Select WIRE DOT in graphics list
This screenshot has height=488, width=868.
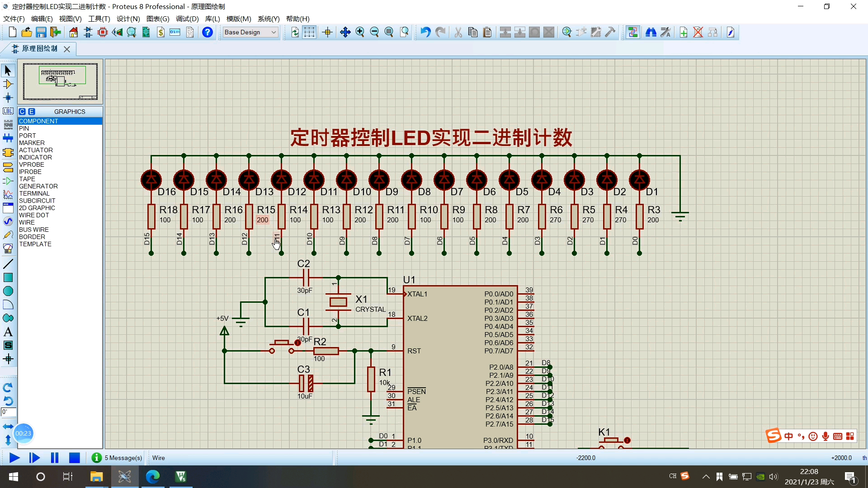click(34, 215)
